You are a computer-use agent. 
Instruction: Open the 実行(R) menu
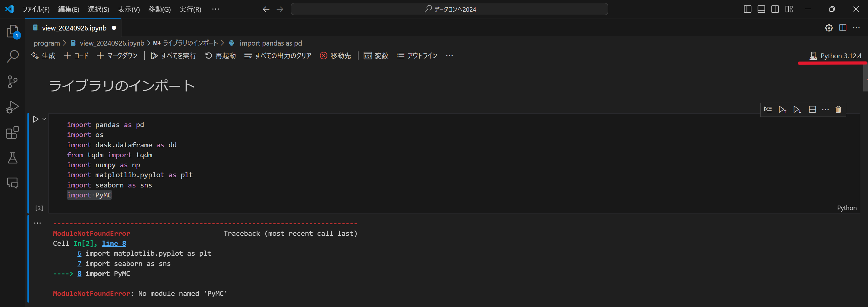coord(190,9)
